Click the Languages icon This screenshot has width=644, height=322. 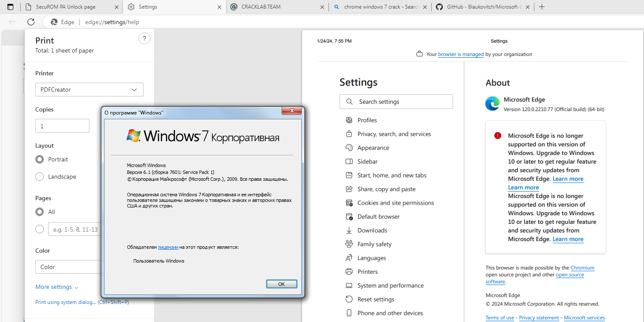[x=349, y=258]
